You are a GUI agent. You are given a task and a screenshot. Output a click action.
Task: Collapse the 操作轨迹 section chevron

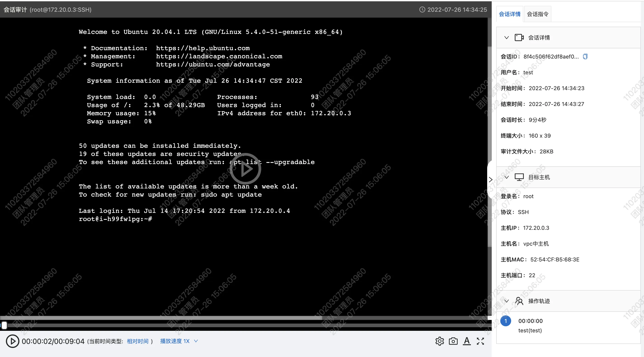click(x=506, y=301)
